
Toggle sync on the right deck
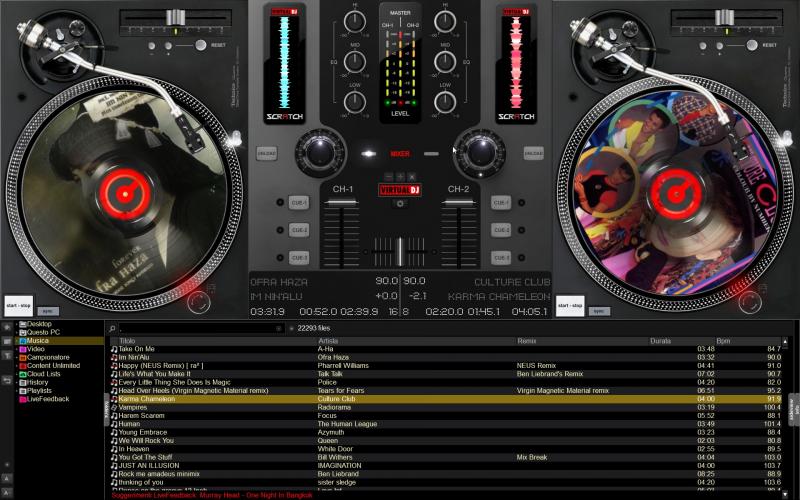[599, 311]
